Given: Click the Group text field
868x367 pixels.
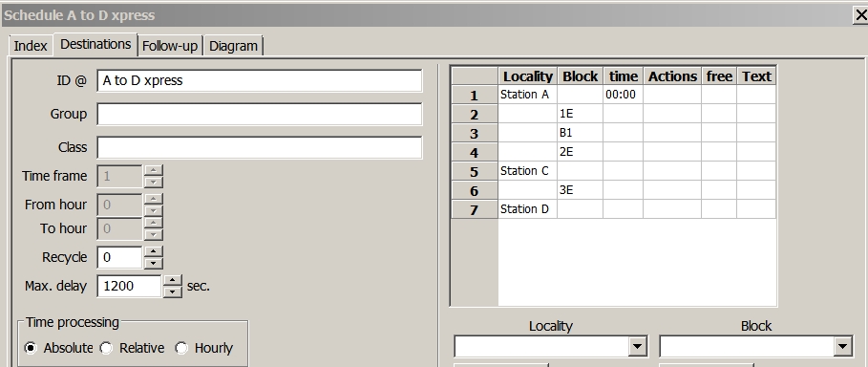Looking at the screenshot, I should click(x=260, y=114).
